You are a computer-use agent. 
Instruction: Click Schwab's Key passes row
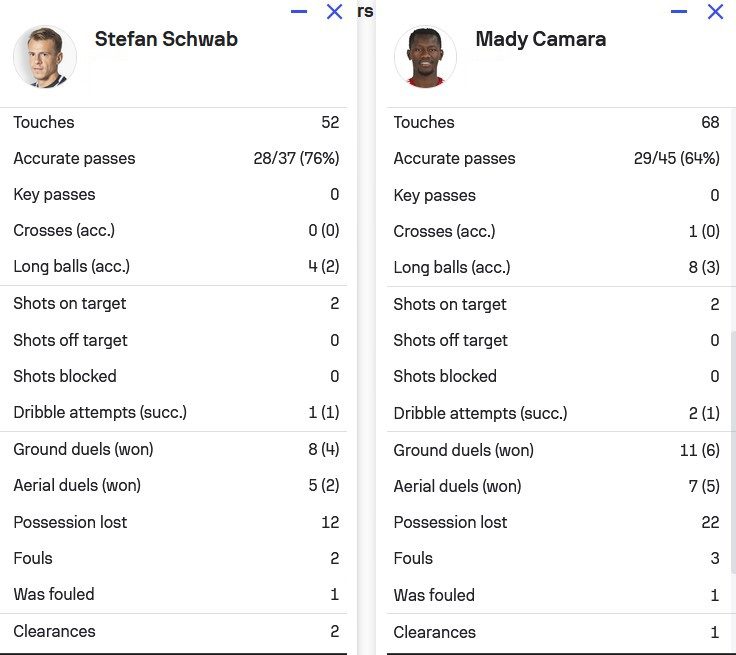pos(175,194)
